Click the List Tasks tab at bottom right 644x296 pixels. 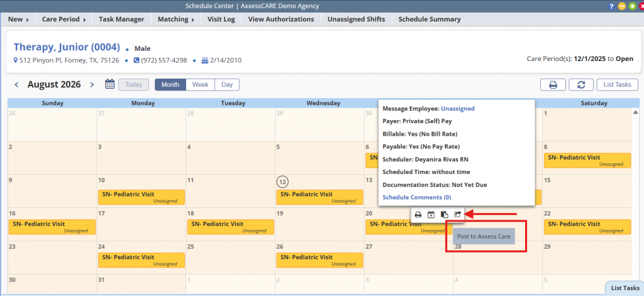[625, 288]
